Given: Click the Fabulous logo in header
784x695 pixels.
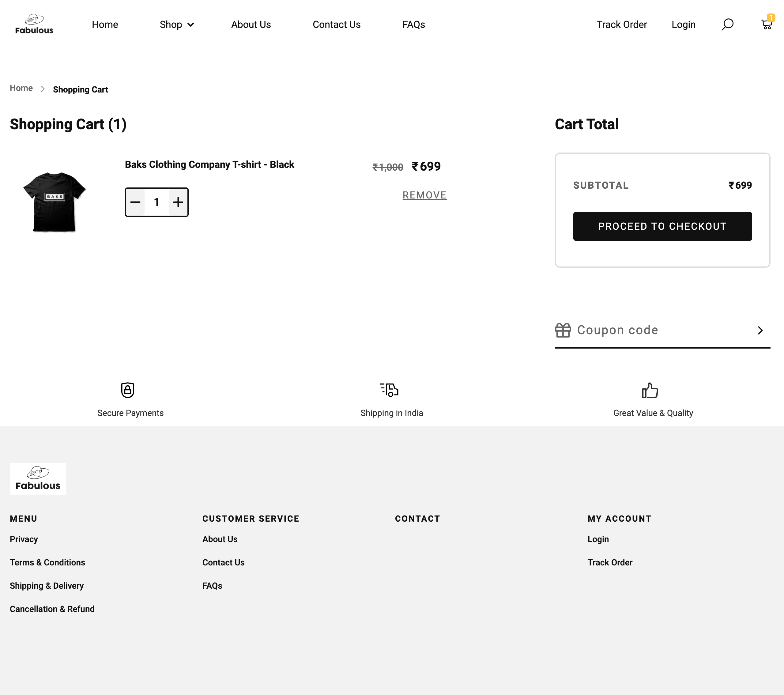Looking at the screenshot, I should (x=34, y=25).
